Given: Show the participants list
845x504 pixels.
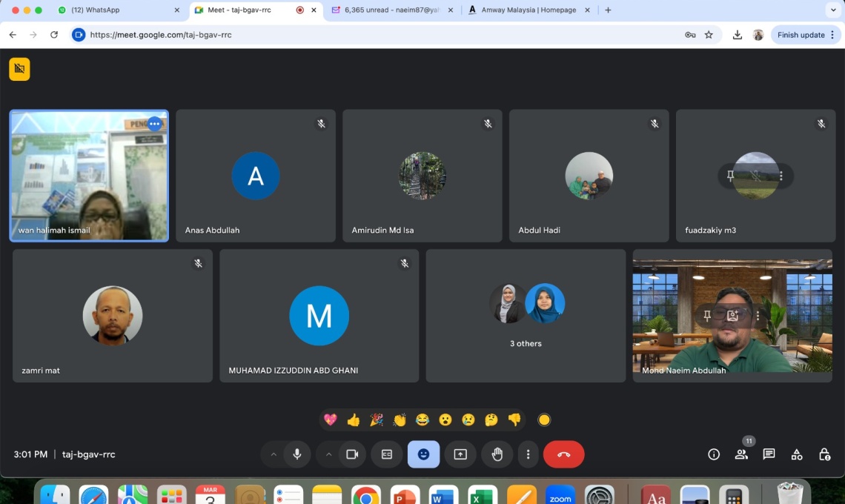Looking at the screenshot, I should (741, 454).
